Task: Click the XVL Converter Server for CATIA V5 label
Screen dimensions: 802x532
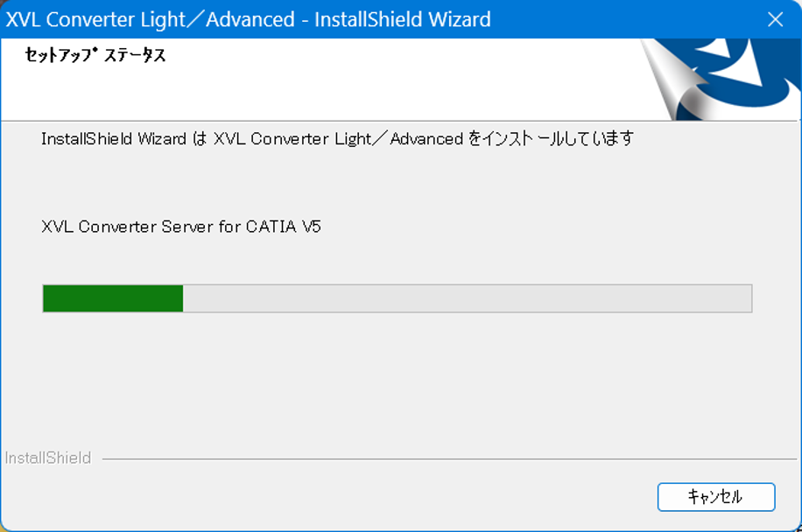Action: [181, 227]
